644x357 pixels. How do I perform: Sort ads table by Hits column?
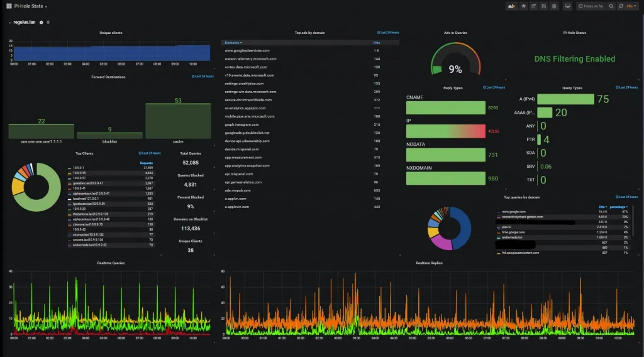[377, 43]
